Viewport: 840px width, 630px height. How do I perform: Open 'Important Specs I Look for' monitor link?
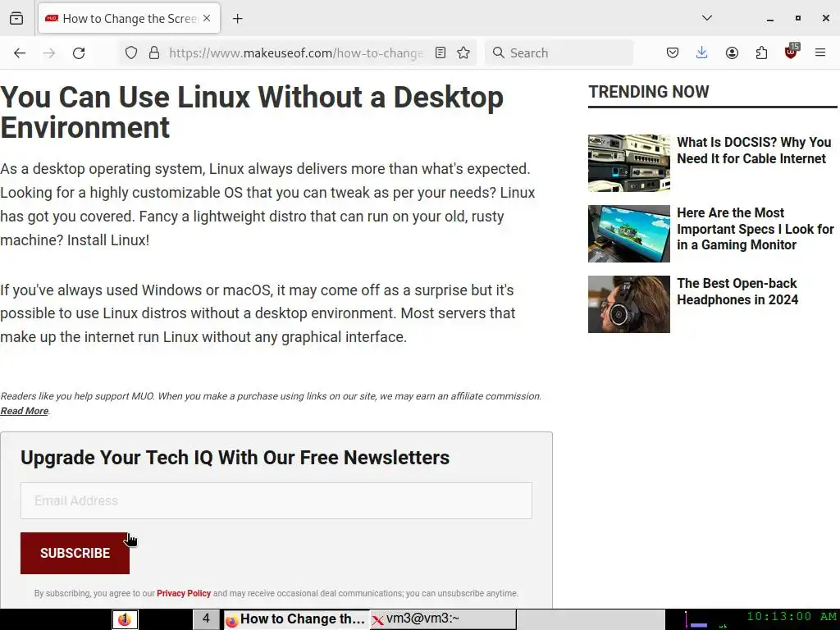coord(756,229)
